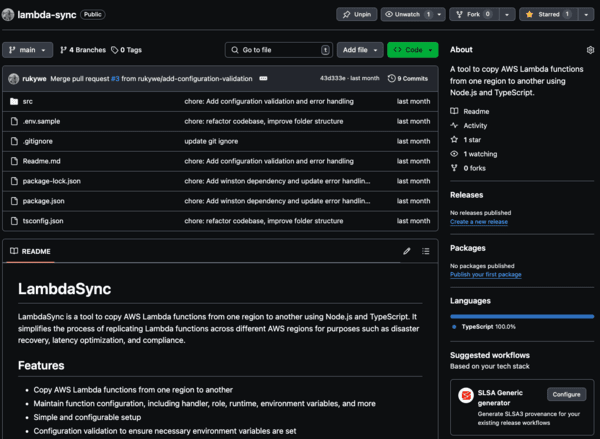
Task: Click the fork icon beside 0 forks
Action: (x=454, y=168)
